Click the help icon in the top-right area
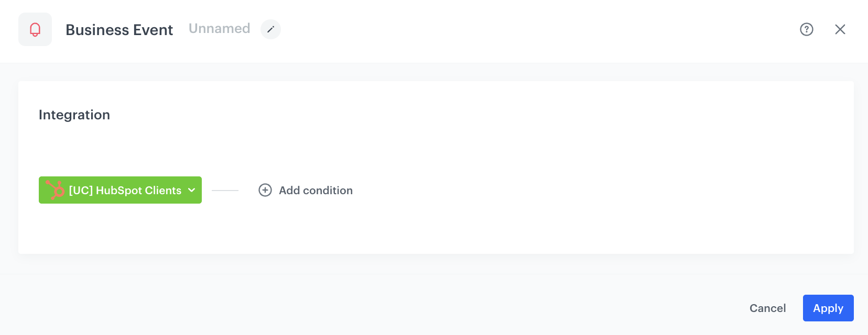The height and width of the screenshot is (335, 868). click(806, 30)
